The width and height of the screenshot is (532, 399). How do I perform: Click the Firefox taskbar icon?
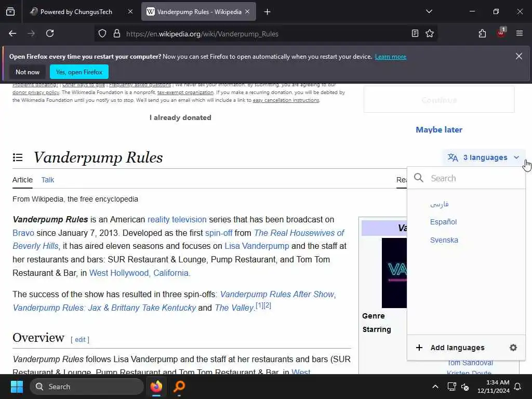click(156, 387)
